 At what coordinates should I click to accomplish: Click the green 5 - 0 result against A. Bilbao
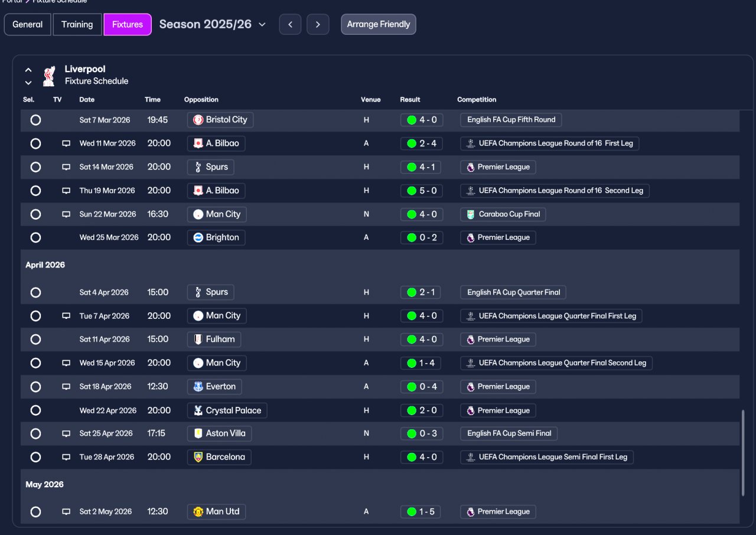[x=422, y=191]
